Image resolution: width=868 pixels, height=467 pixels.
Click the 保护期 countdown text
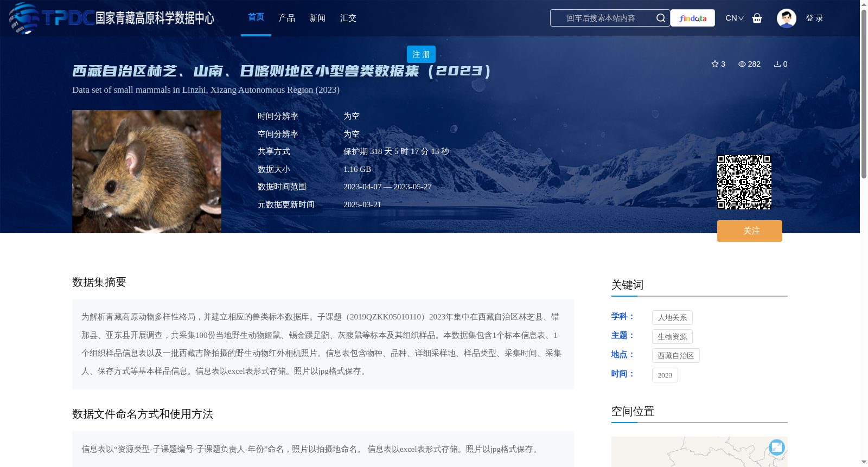[x=396, y=151]
